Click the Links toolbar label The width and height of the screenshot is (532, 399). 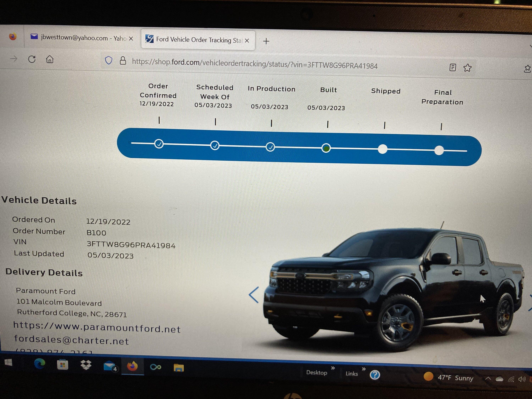point(352,373)
